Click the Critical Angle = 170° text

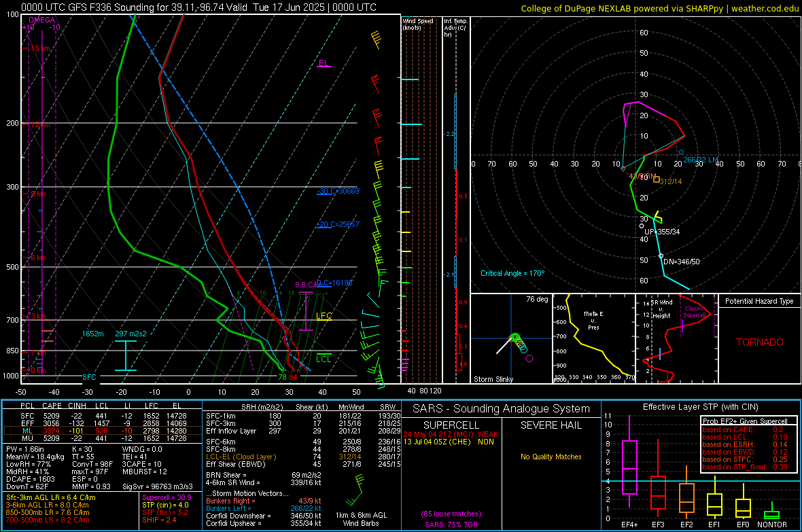[x=512, y=273]
